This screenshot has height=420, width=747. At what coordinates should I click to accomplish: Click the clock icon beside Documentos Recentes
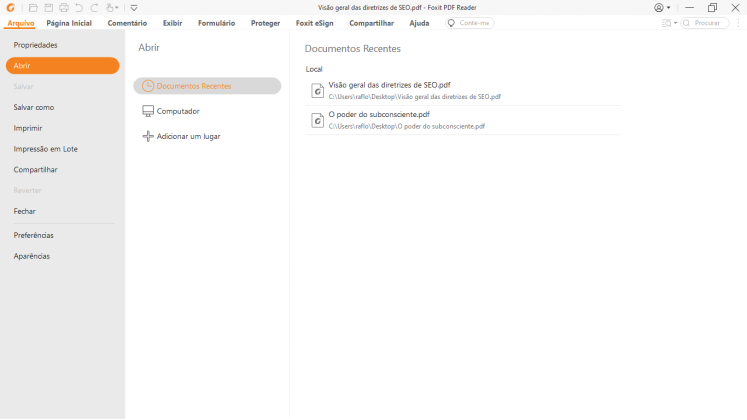(148, 86)
